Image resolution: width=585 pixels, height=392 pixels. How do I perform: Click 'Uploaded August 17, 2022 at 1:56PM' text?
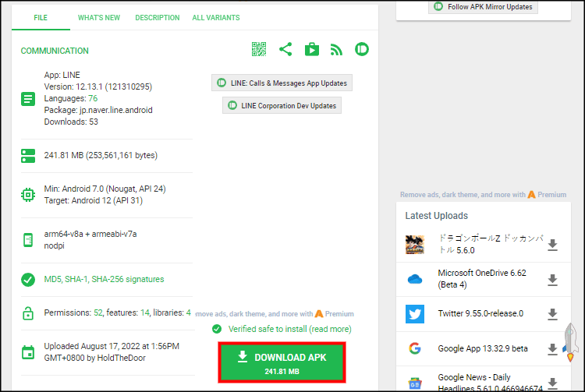click(x=112, y=346)
